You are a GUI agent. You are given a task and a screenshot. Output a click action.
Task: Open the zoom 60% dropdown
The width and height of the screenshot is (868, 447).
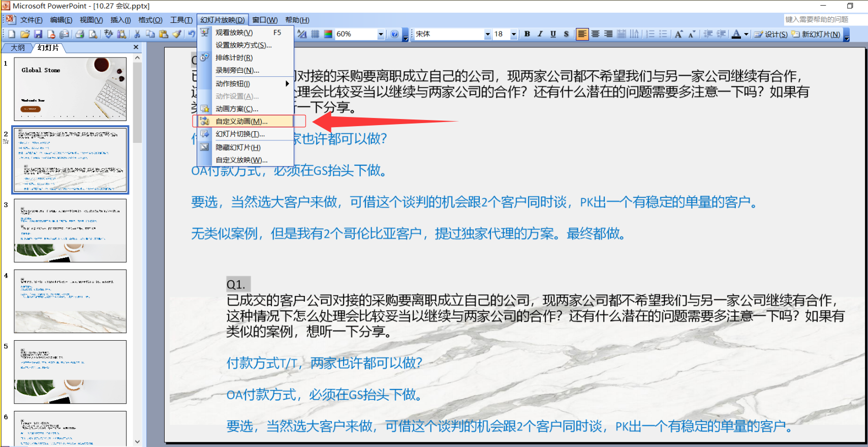pyautogui.click(x=381, y=34)
